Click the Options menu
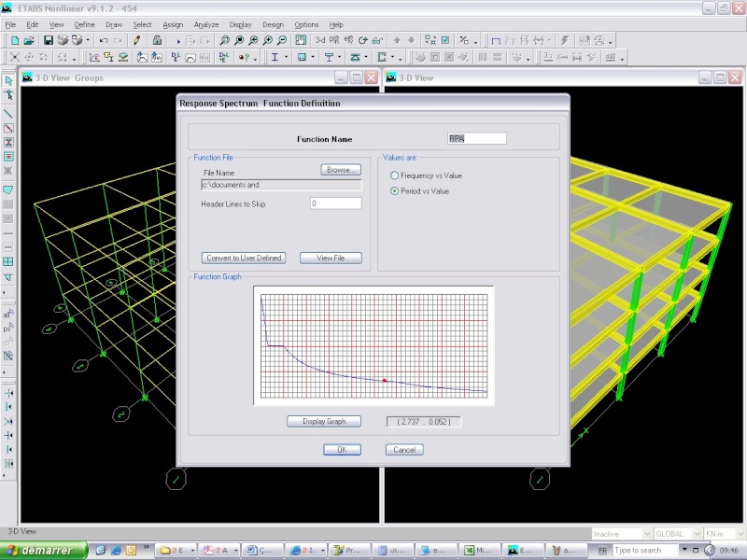The height and width of the screenshot is (560, 747). [x=306, y=24]
